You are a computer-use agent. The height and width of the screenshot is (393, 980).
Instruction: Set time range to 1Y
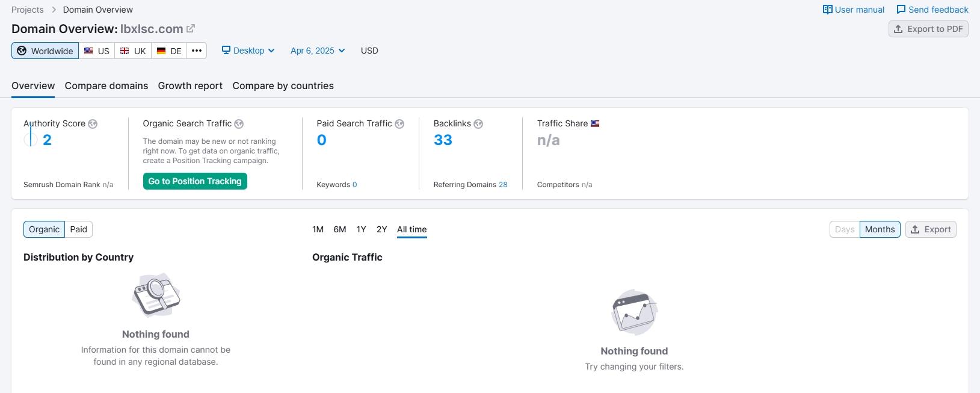click(361, 229)
